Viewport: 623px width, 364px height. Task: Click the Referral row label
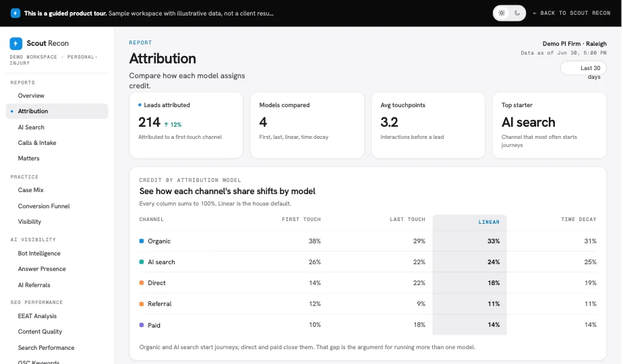tap(160, 304)
